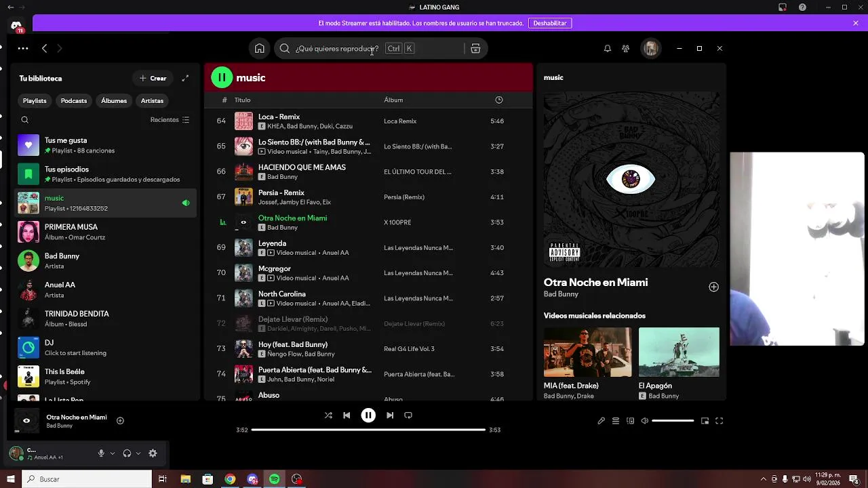Filter library by Podcasts
The height and width of the screenshot is (488, 868).
[74, 101]
